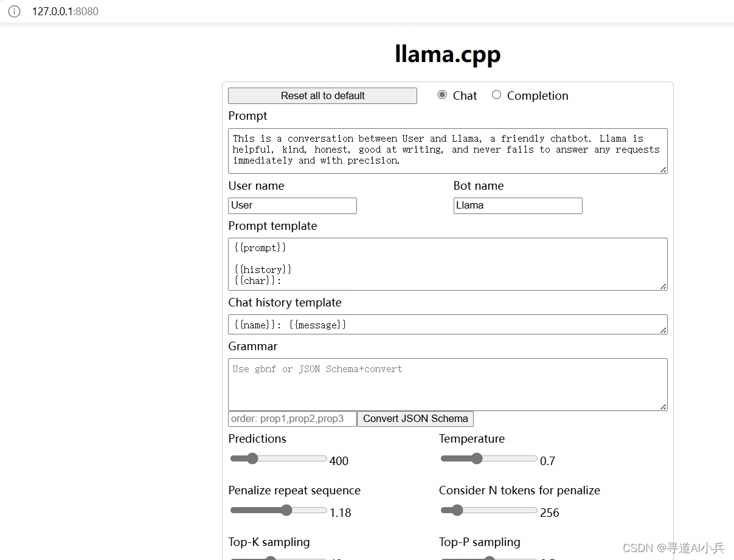Click the Temperature label
This screenshot has height=560, width=734.
point(472,438)
